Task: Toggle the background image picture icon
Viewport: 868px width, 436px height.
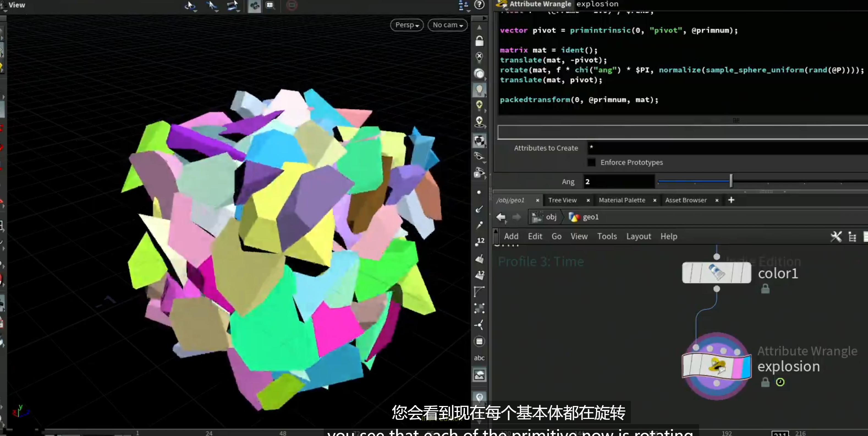Action: [479, 375]
